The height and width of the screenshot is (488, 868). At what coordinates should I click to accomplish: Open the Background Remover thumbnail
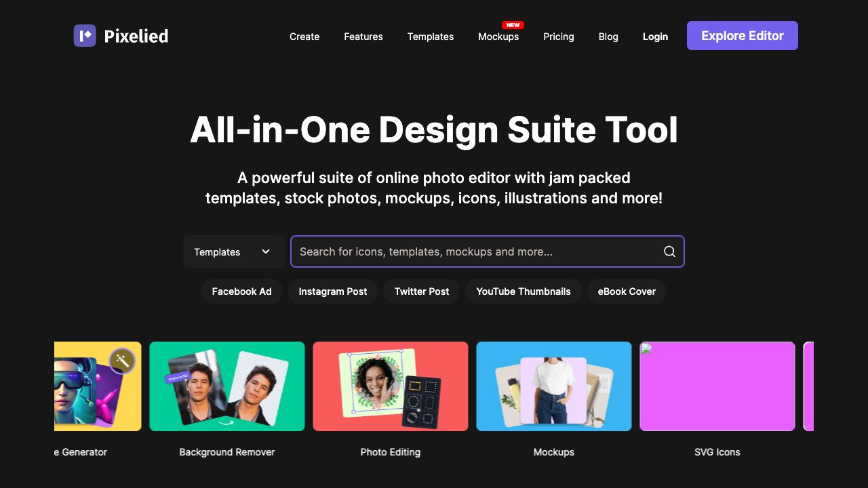pos(227,386)
